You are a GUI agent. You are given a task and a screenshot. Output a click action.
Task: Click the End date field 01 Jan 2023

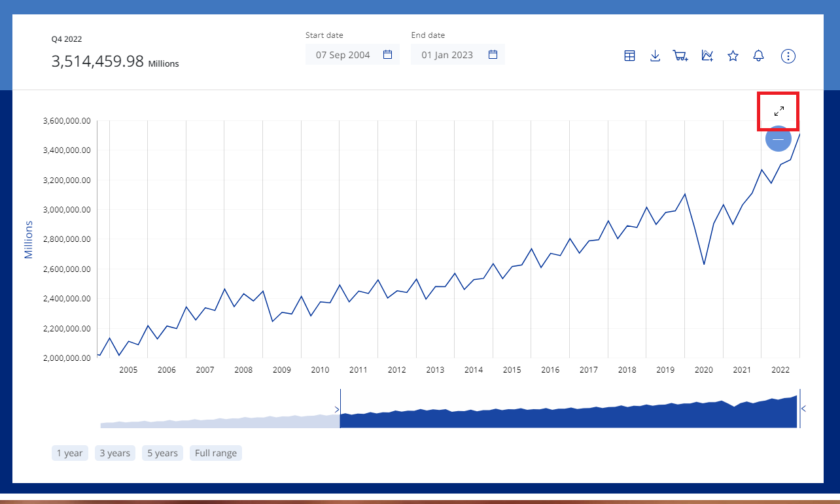[x=447, y=55]
